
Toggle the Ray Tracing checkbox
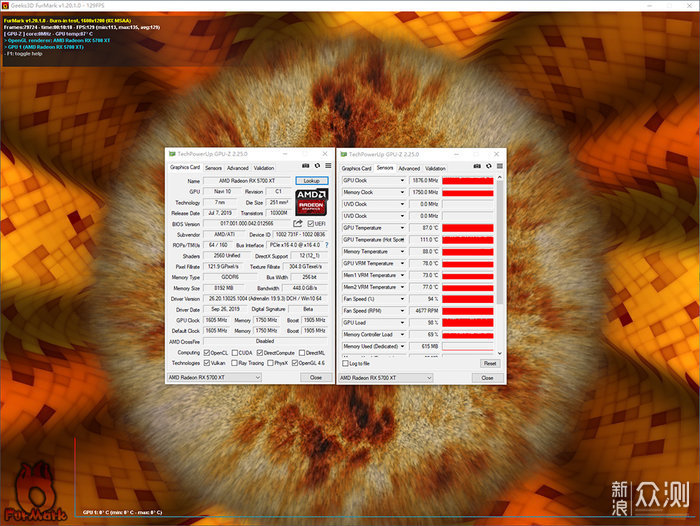tap(234, 363)
